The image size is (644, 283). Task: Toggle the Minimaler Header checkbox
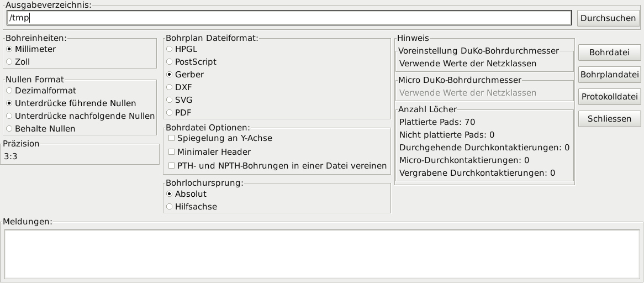pos(172,152)
